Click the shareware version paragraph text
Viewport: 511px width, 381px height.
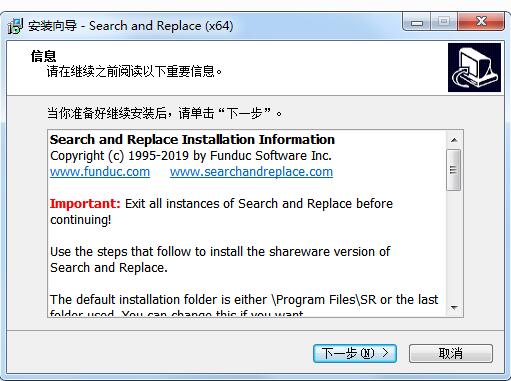tap(220, 259)
